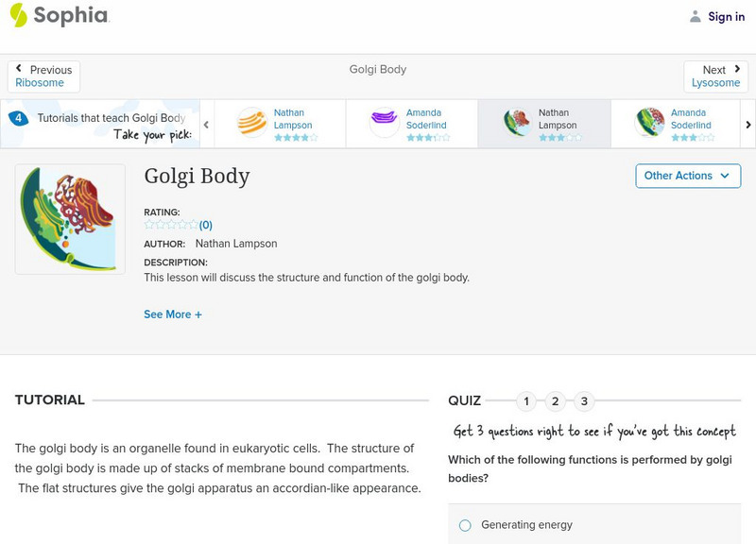
Task: Open the Other Actions dropdown
Action: [687, 176]
